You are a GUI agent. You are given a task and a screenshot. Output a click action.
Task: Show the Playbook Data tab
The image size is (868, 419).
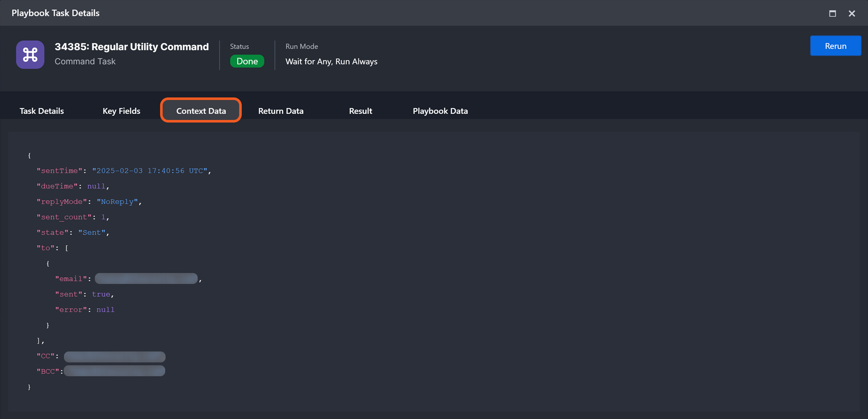tap(440, 111)
